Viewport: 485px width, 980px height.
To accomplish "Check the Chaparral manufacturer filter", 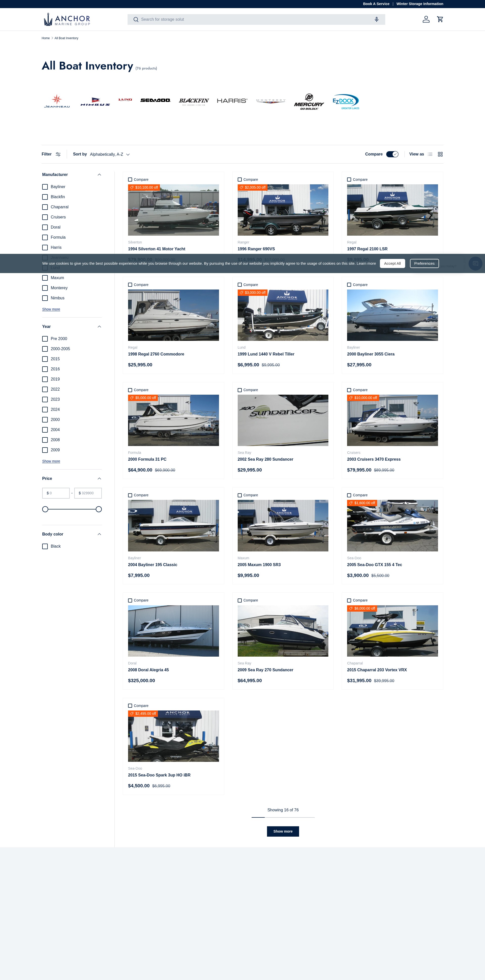I will coord(45,207).
